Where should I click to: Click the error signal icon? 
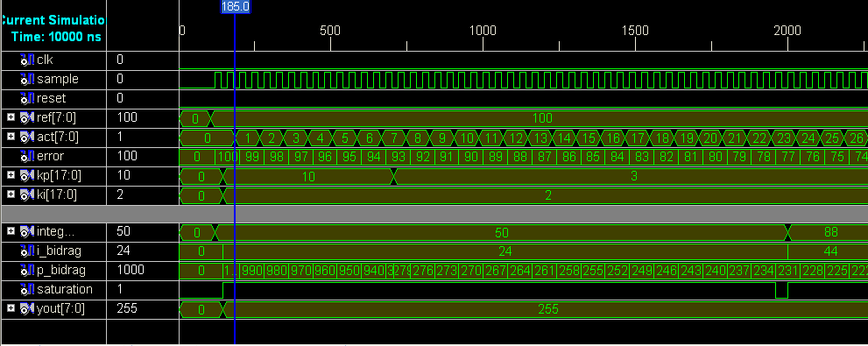26,156
